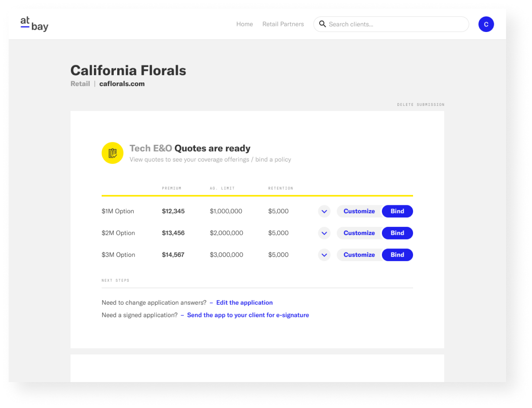Go to the Home nav item
532x408 pixels.
pyautogui.click(x=244, y=24)
